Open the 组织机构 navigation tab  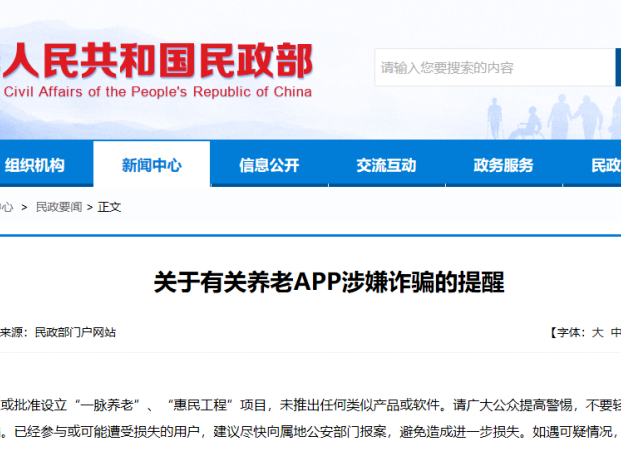35,165
